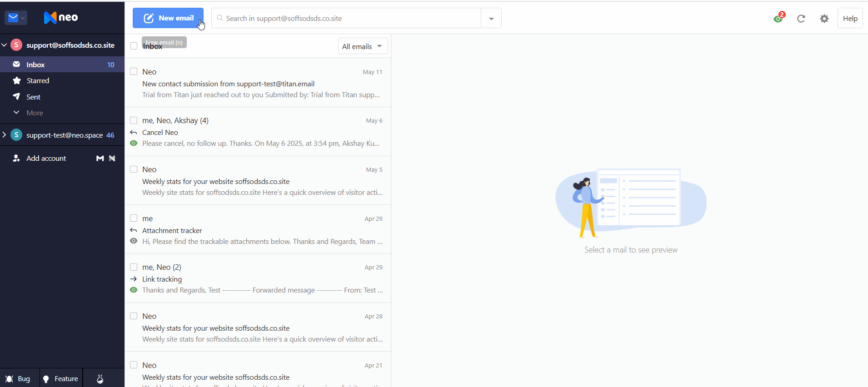The width and height of the screenshot is (868, 387).
Task: Open settings with the gear icon
Action: click(824, 19)
